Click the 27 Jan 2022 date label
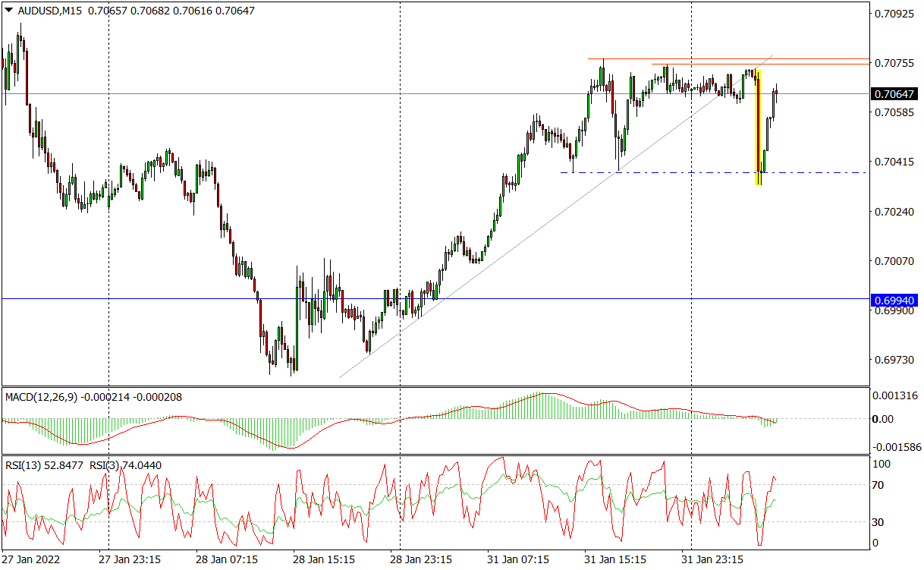This screenshot has height=570, width=924. tap(30, 560)
